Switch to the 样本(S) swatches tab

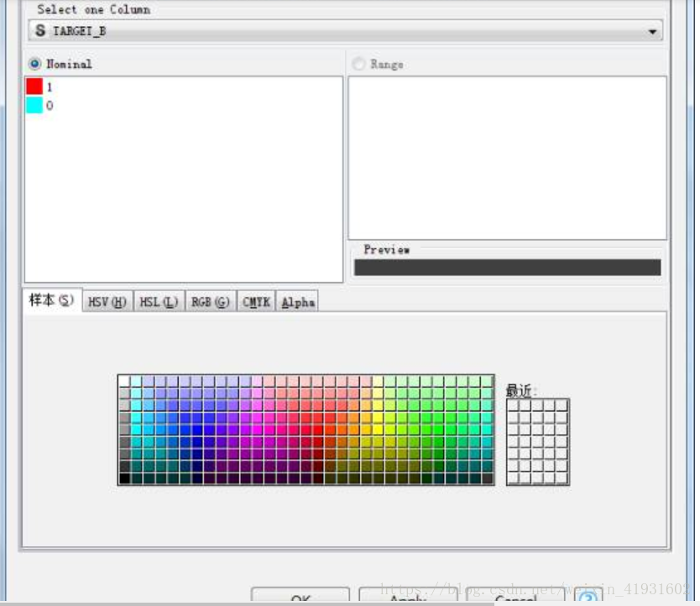pos(52,300)
